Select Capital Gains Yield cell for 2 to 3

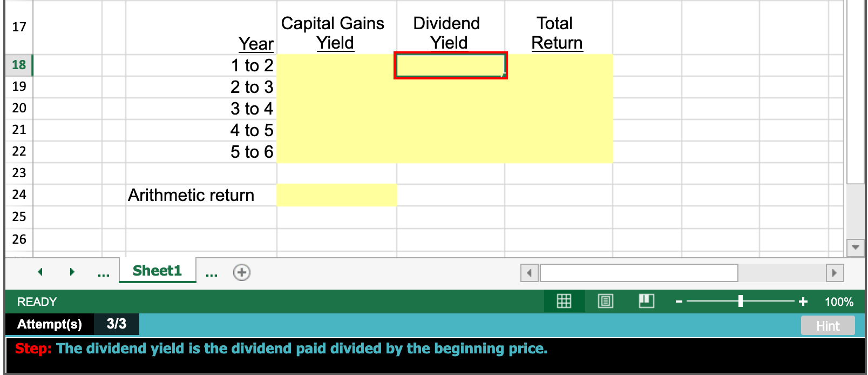(x=337, y=87)
